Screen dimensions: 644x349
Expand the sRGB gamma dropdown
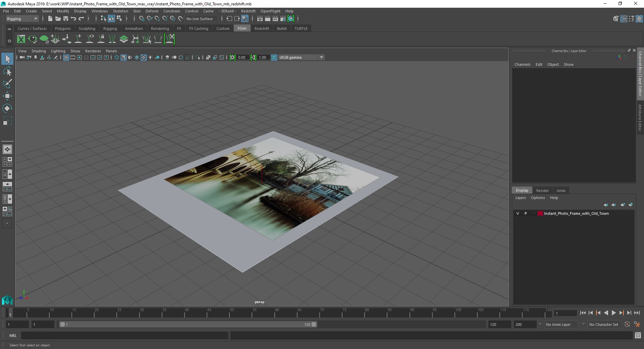(x=321, y=57)
